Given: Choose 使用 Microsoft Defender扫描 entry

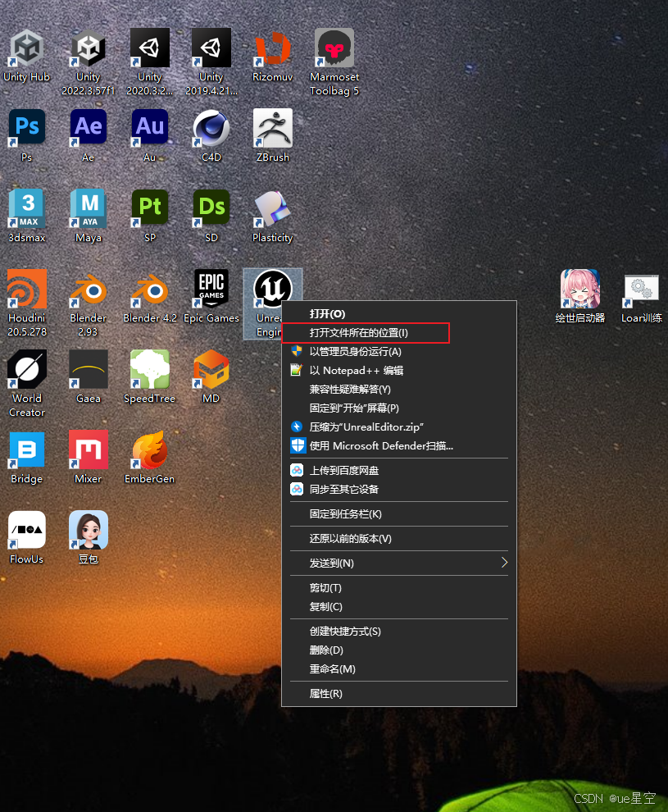Looking at the screenshot, I should coord(399,446).
